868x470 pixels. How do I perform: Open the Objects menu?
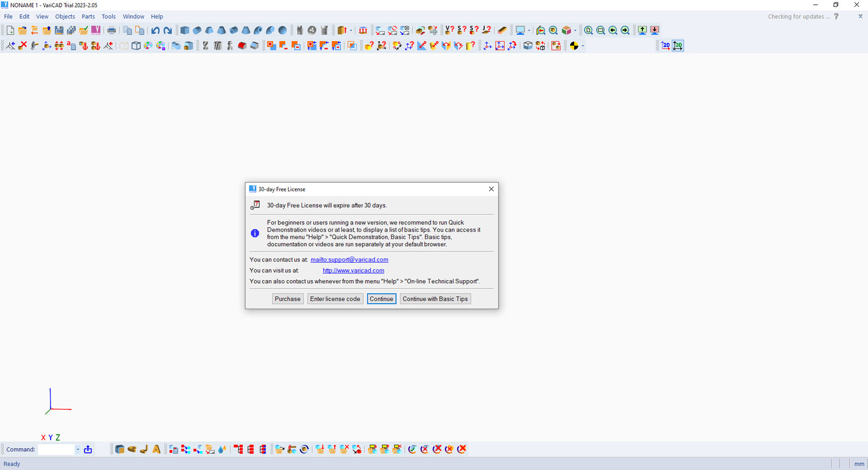pyautogui.click(x=65, y=16)
